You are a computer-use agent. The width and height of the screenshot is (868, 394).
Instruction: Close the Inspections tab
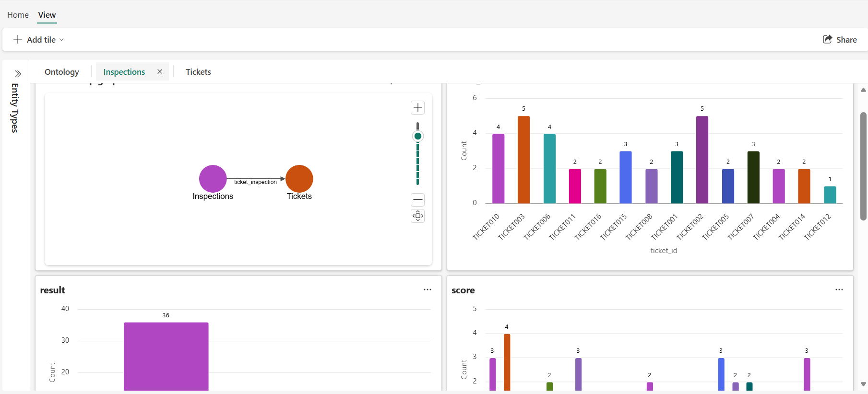click(160, 71)
